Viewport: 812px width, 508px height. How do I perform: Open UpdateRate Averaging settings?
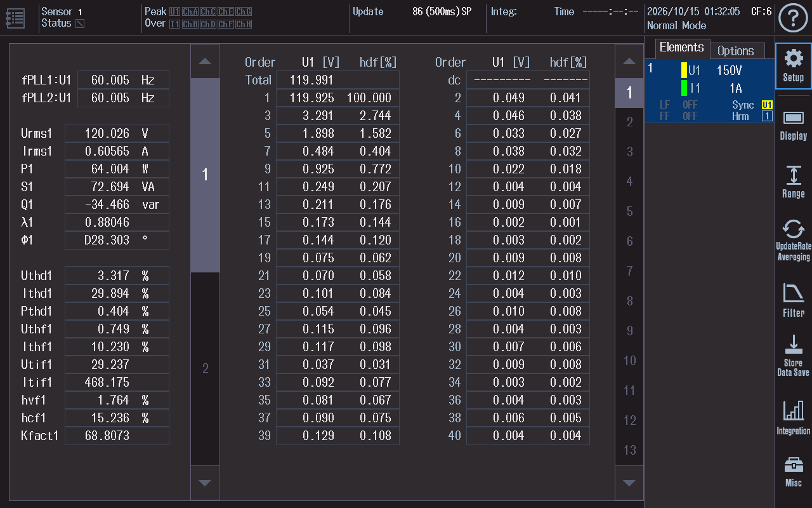point(793,241)
